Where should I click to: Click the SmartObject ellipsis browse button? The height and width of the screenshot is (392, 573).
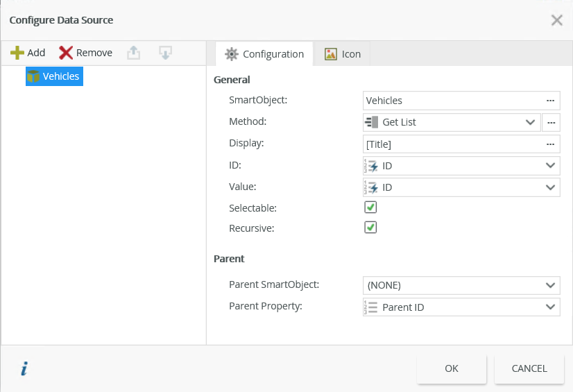pyautogui.click(x=550, y=101)
